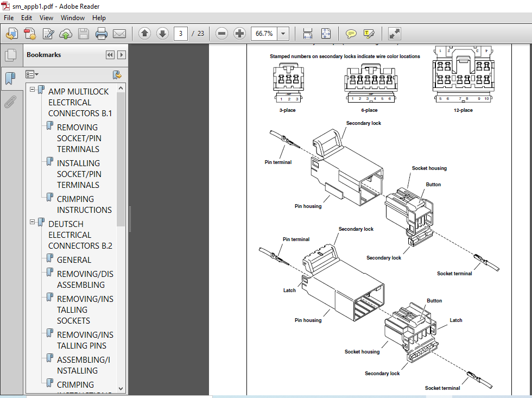The width and height of the screenshot is (532, 398).
Task: Select ASSEMBLING/INSTALLING bookmark
Action: point(84,365)
